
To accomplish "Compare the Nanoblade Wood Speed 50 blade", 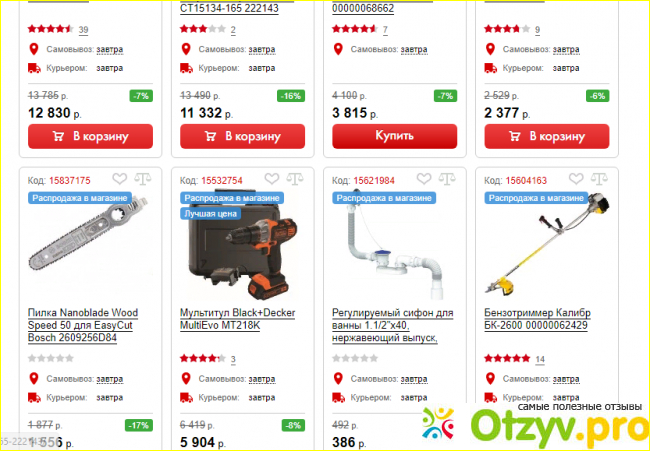I will click(x=143, y=179).
